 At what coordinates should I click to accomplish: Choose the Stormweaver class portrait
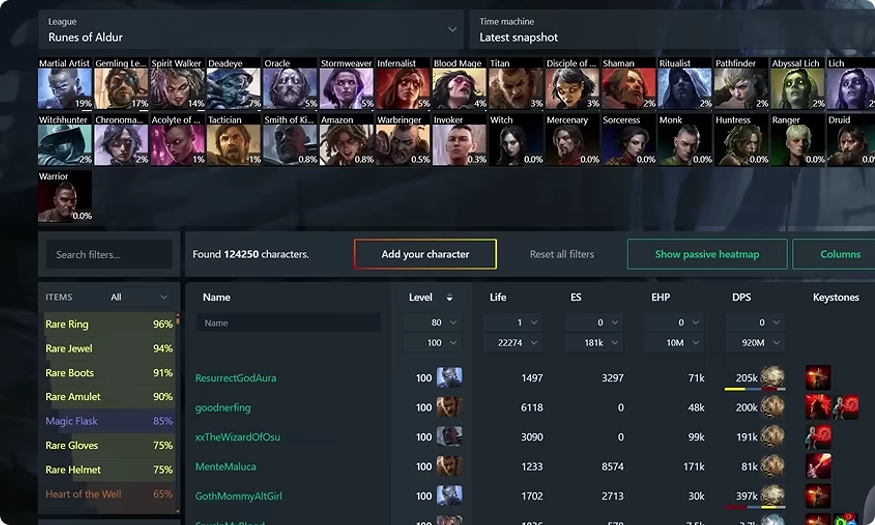(347, 83)
